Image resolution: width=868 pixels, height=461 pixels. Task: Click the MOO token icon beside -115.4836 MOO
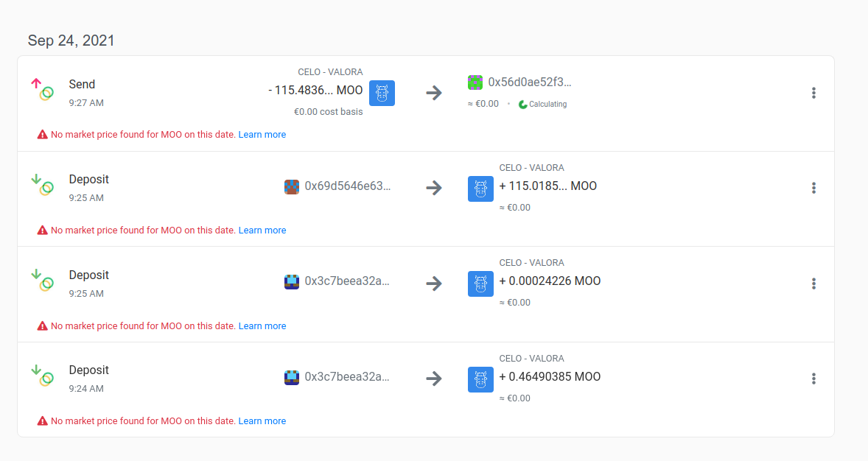(382, 93)
